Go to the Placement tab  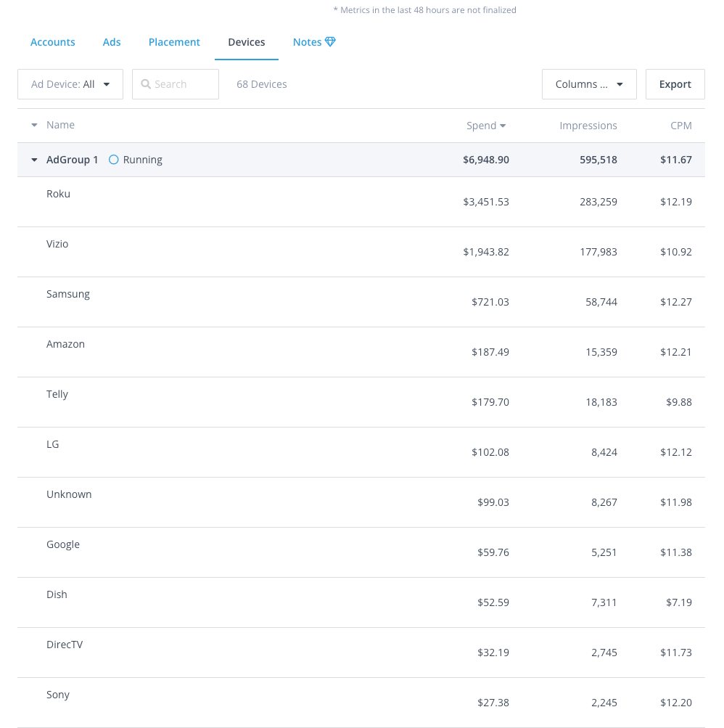click(174, 42)
